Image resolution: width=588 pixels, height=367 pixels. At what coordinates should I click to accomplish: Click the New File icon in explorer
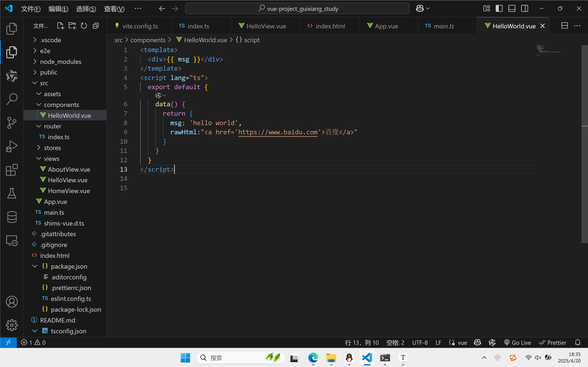coord(60,26)
